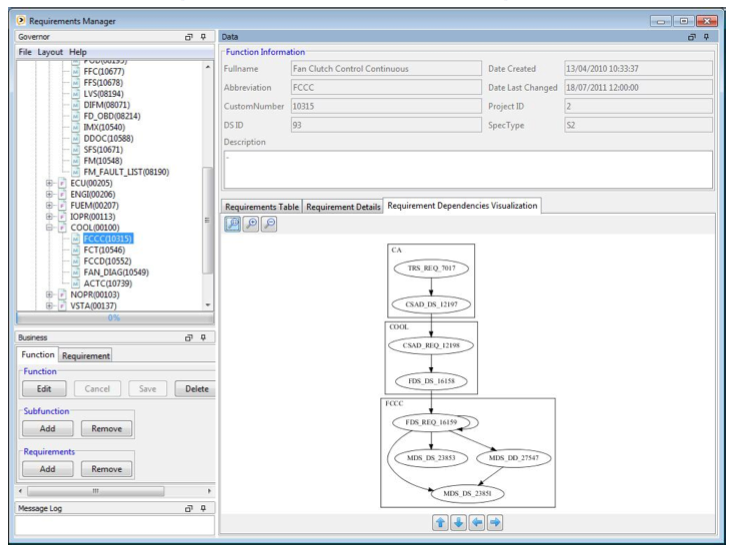Switch to Requirements Table tab
Image resolution: width=734 pixels, height=552 pixels.
click(262, 206)
